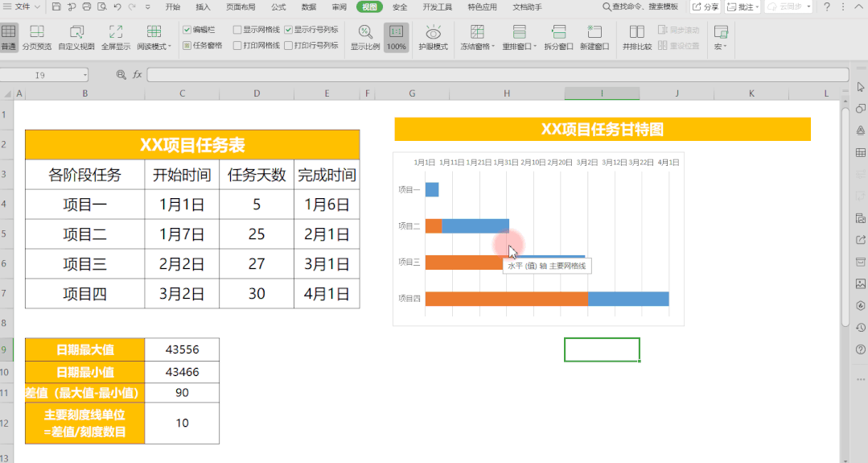Image resolution: width=868 pixels, height=463 pixels.
Task: Open a 新建窗口 new window
Action: 594,32
